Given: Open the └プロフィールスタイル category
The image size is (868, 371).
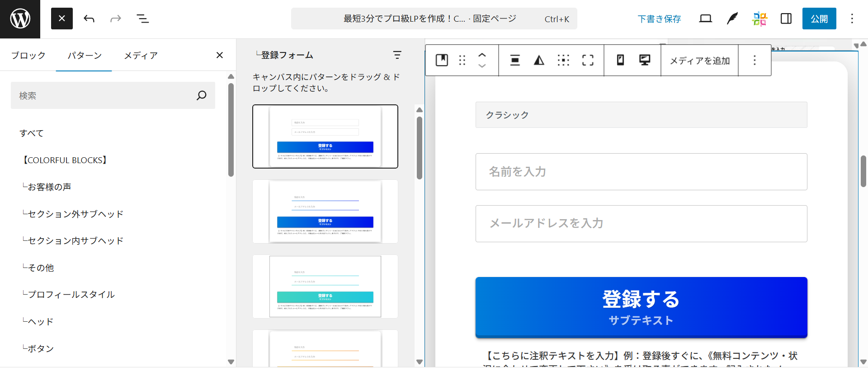Looking at the screenshot, I should [x=68, y=295].
